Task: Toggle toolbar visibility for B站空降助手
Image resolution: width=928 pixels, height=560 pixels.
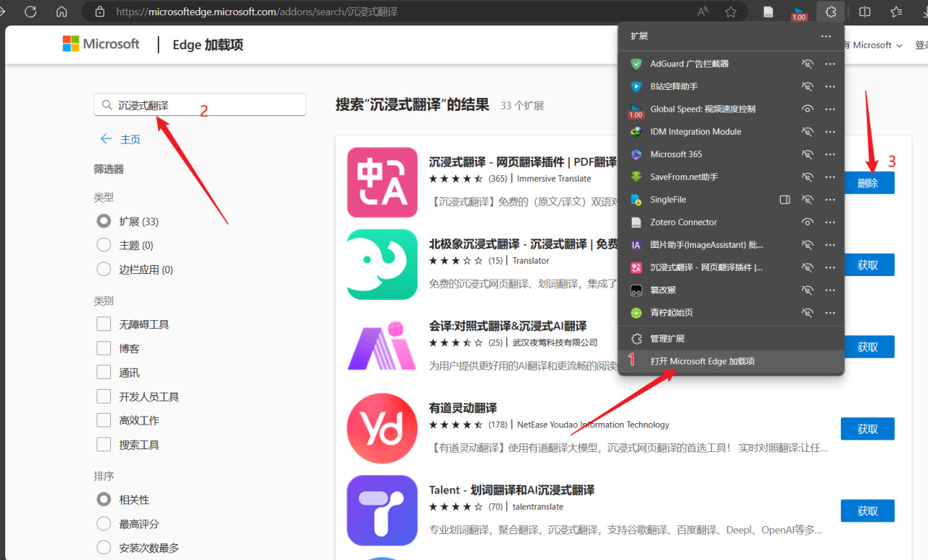Action: [807, 86]
